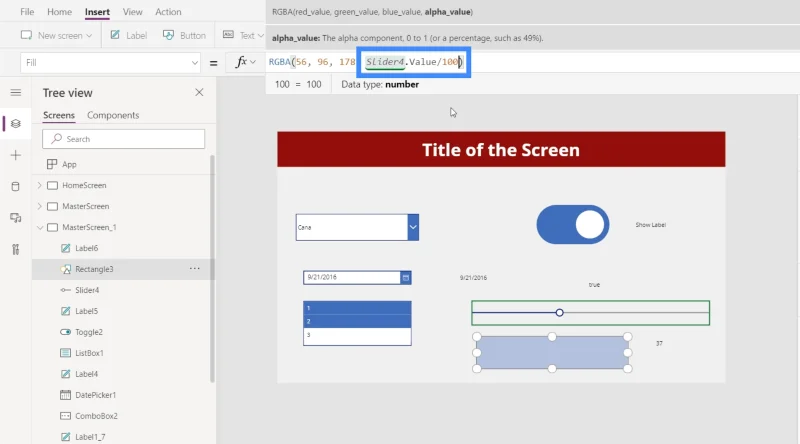This screenshot has width=800, height=444.
Task: Open the Fill property dropdown
Action: click(110, 63)
